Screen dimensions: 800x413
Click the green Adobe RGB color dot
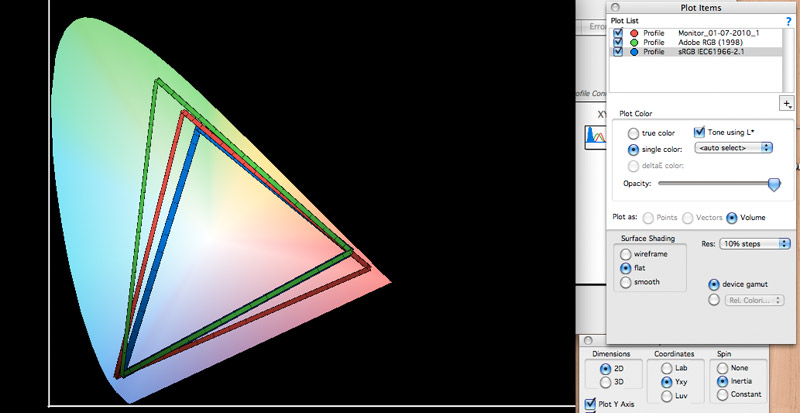[x=633, y=43]
